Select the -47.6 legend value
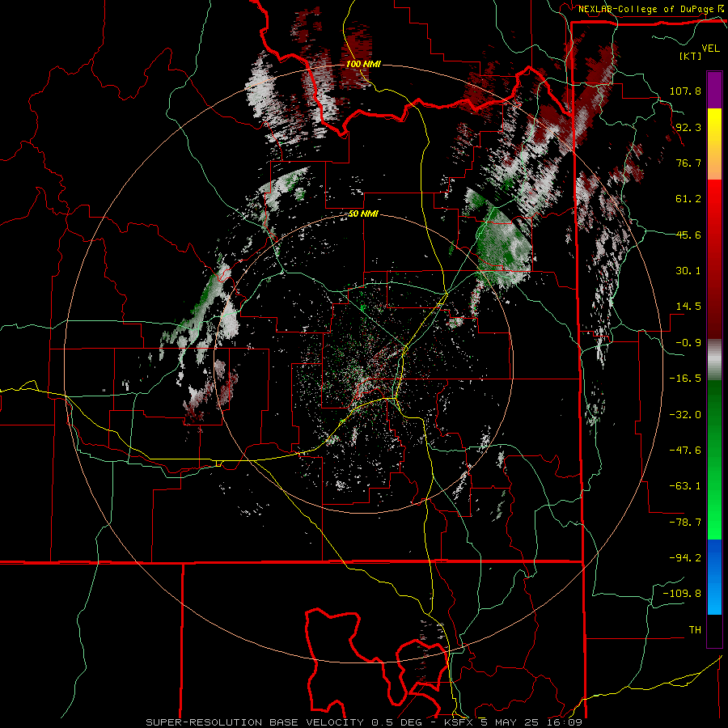This screenshot has width=728, height=728. click(x=685, y=451)
